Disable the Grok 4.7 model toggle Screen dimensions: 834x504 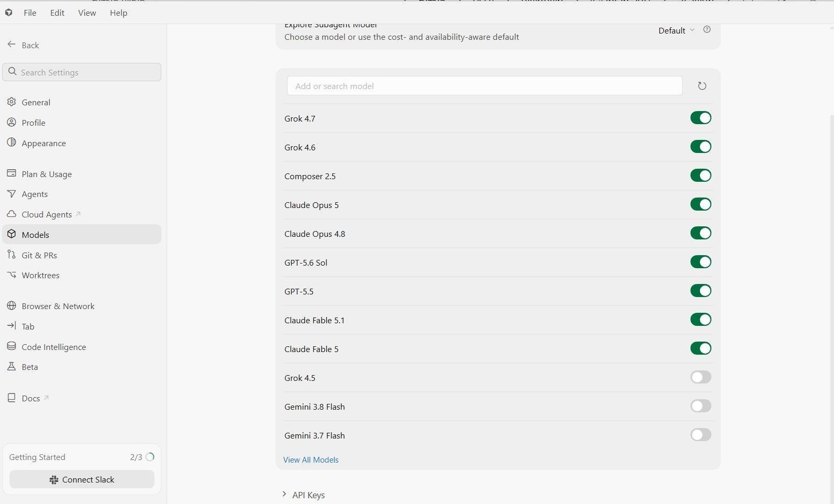coord(700,118)
